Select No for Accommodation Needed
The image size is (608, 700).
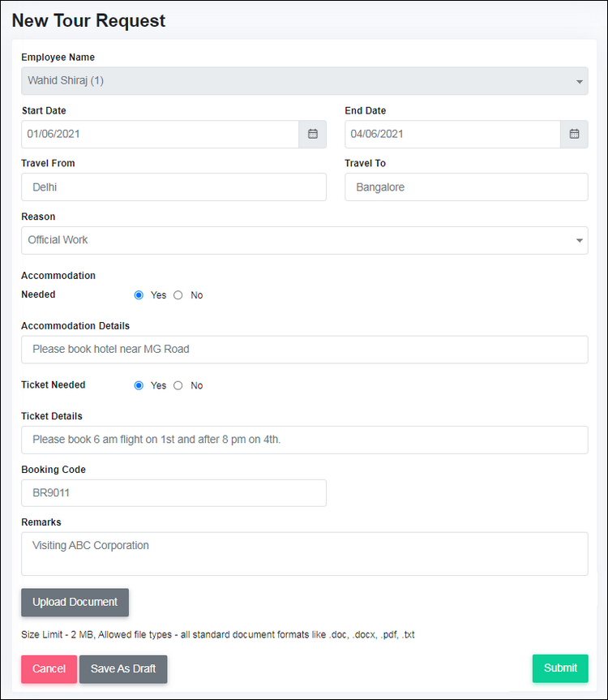(178, 295)
